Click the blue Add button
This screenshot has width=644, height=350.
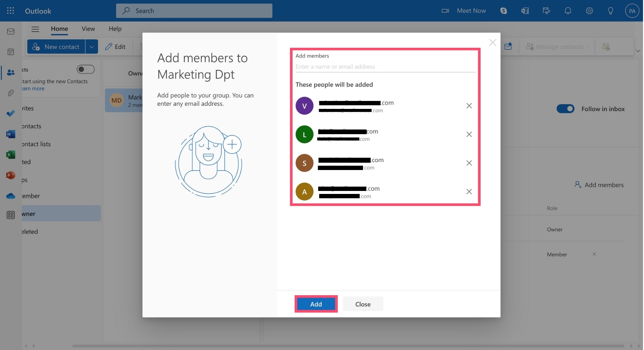coord(317,304)
